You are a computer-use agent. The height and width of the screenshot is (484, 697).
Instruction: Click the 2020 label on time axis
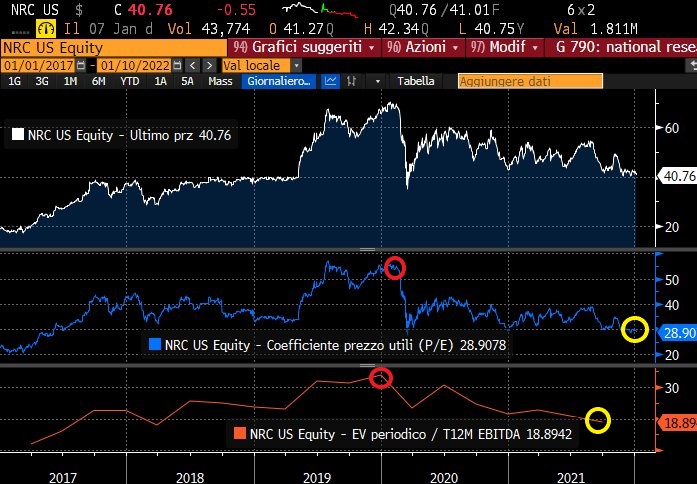tap(444, 478)
